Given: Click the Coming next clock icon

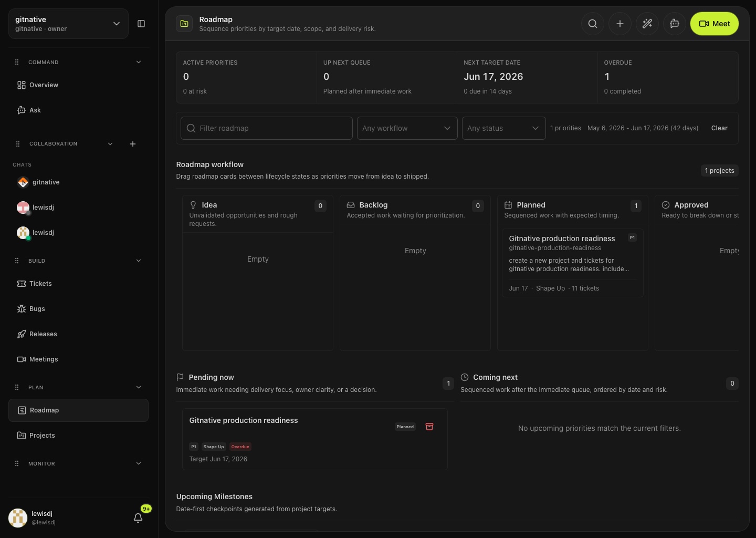Looking at the screenshot, I should coord(465,377).
